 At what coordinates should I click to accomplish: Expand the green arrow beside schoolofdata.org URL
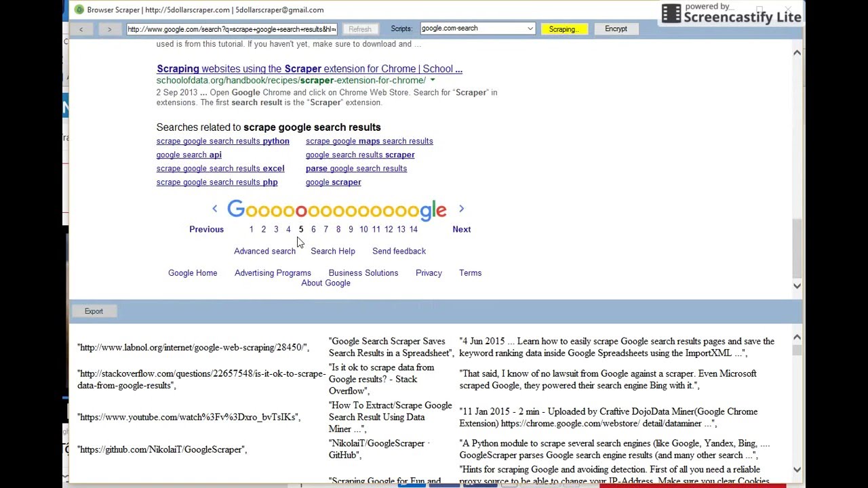(x=432, y=81)
